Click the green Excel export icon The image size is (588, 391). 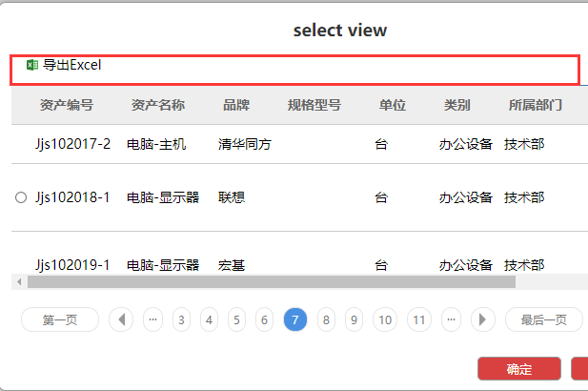tap(31, 66)
